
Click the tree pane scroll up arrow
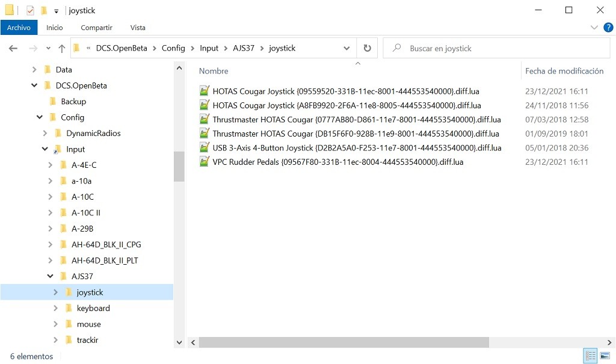179,68
